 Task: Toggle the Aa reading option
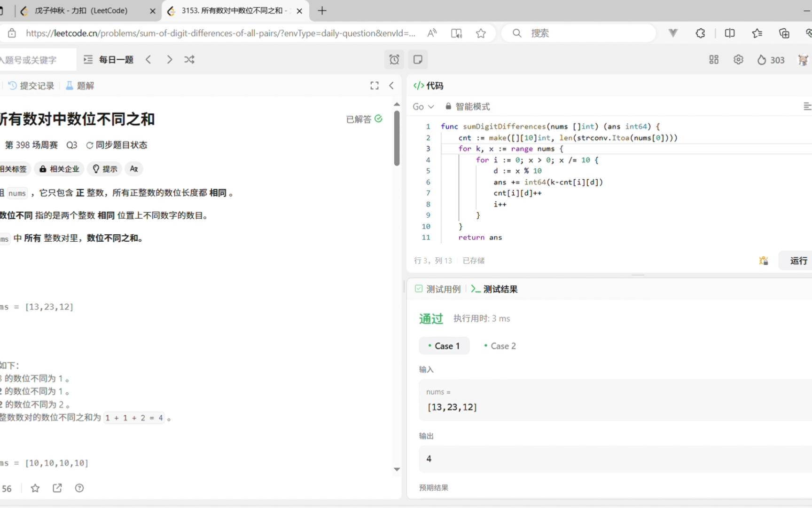pyautogui.click(x=133, y=169)
